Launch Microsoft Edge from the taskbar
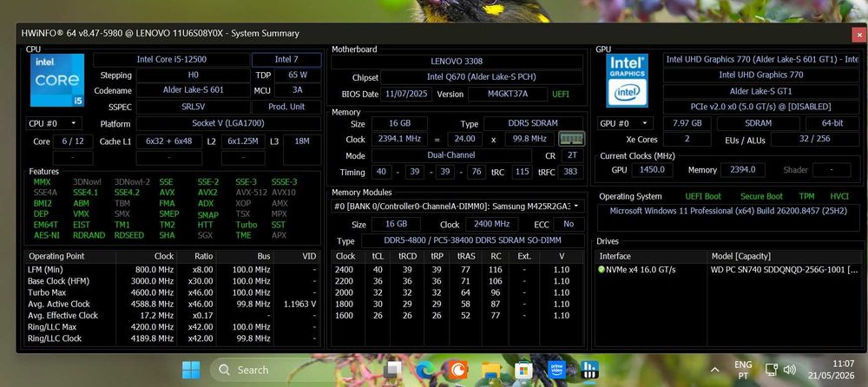Image resolution: width=868 pixels, height=387 pixels. tap(425, 370)
